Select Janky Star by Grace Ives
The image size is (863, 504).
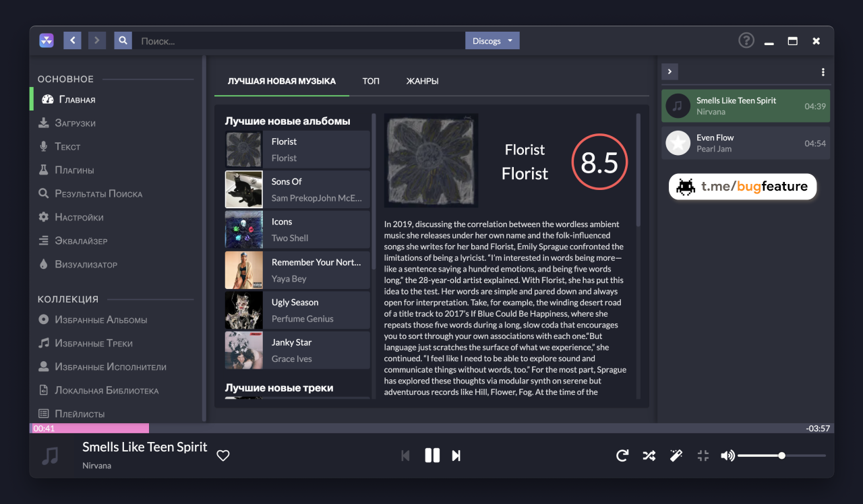tap(297, 350)
